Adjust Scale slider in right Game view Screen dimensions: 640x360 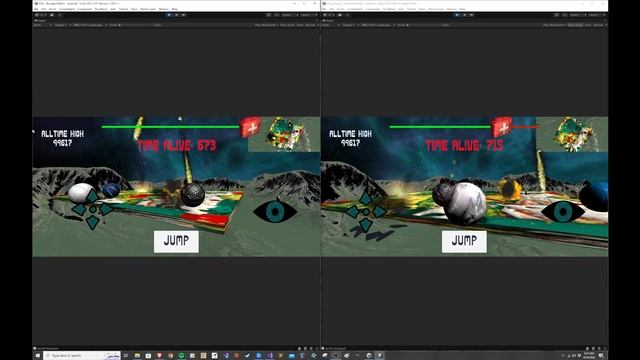coord(424,25)
